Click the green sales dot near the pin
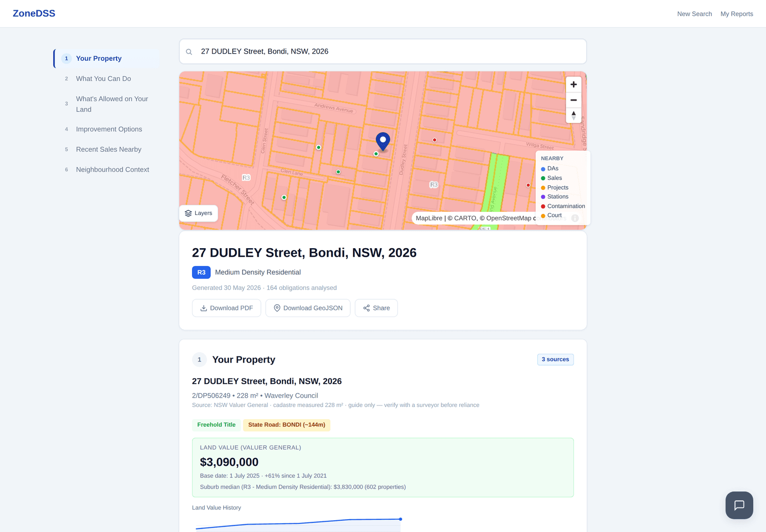766x532 pixels. pyautogui.click(x=376, y=154)
